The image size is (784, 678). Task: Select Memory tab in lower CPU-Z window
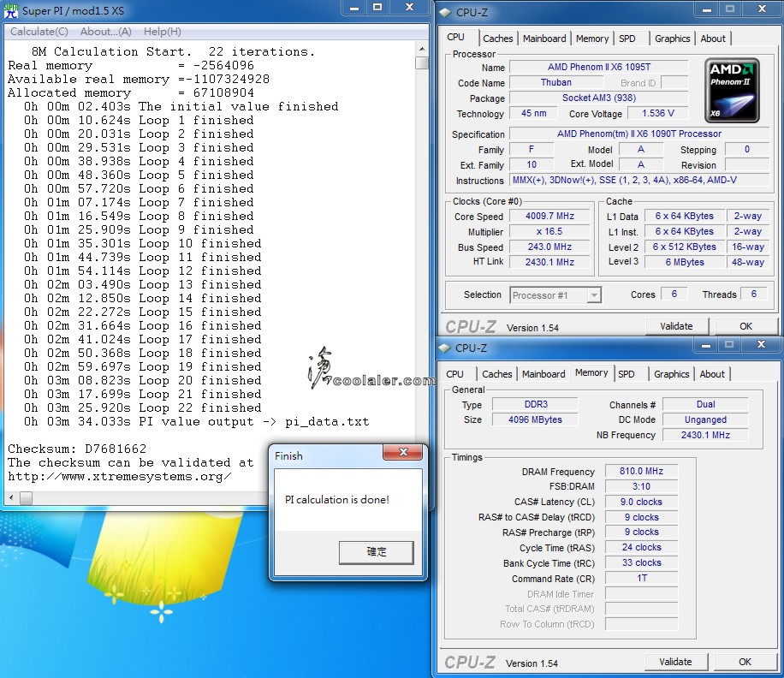click(591, 372)
